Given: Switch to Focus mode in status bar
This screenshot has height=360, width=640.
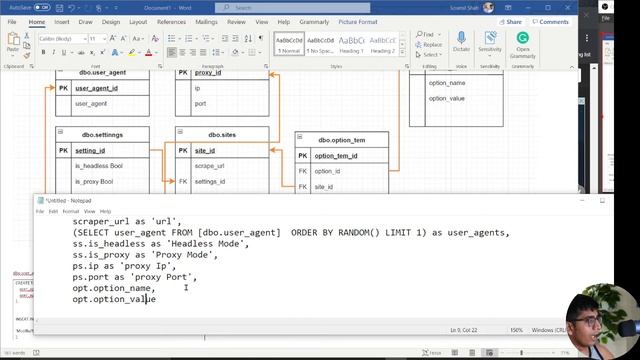Looking at the screenshot, I should tap(431, 353).
